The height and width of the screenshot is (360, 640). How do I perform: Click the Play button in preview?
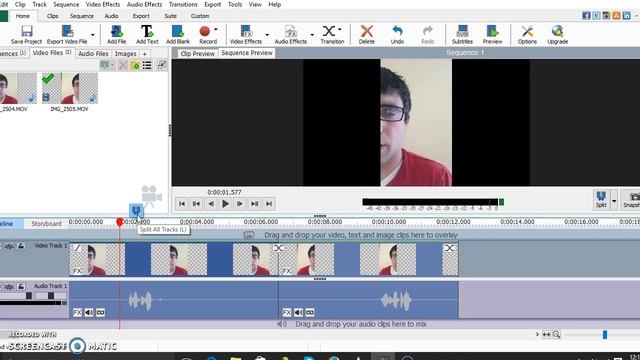225,204
